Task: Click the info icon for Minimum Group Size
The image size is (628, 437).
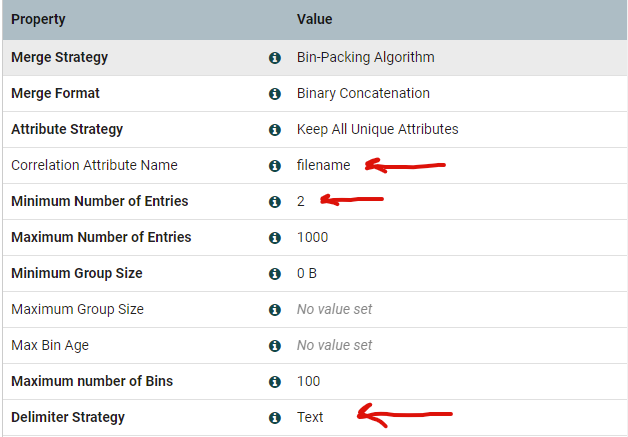Action: (274, 274)
